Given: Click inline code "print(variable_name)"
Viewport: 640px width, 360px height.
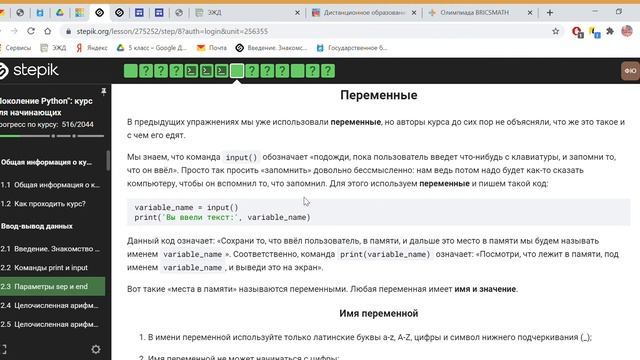Looking at the screenshot, I should click(385, 254).
